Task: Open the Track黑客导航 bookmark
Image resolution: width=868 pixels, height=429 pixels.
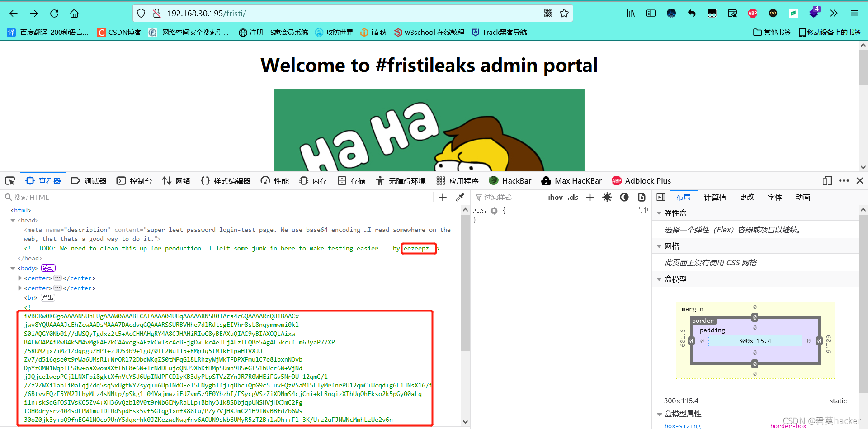Action: click(x=499, y=33)
